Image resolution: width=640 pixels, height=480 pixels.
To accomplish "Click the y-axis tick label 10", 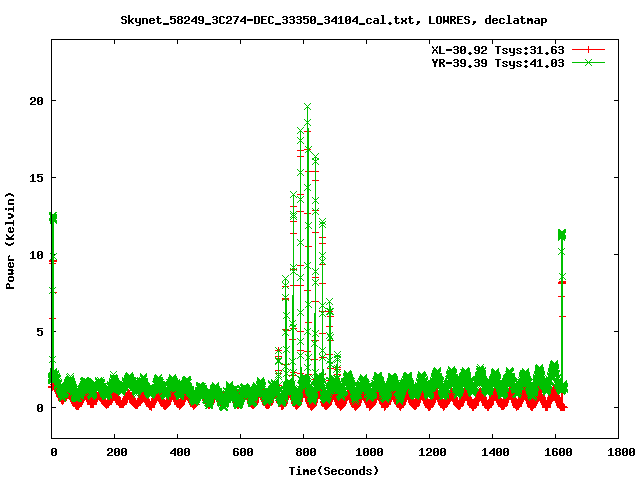I will (x=36, y=255).
